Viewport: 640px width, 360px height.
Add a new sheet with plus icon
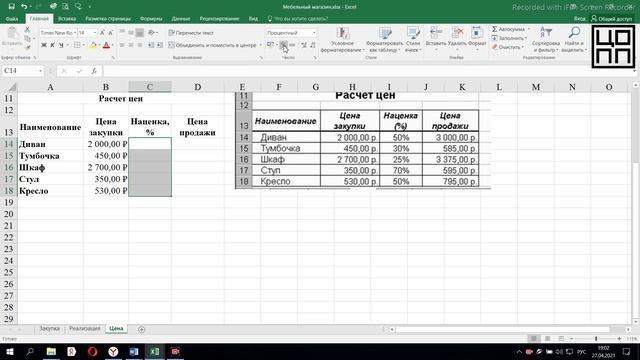tap(142, 329)
